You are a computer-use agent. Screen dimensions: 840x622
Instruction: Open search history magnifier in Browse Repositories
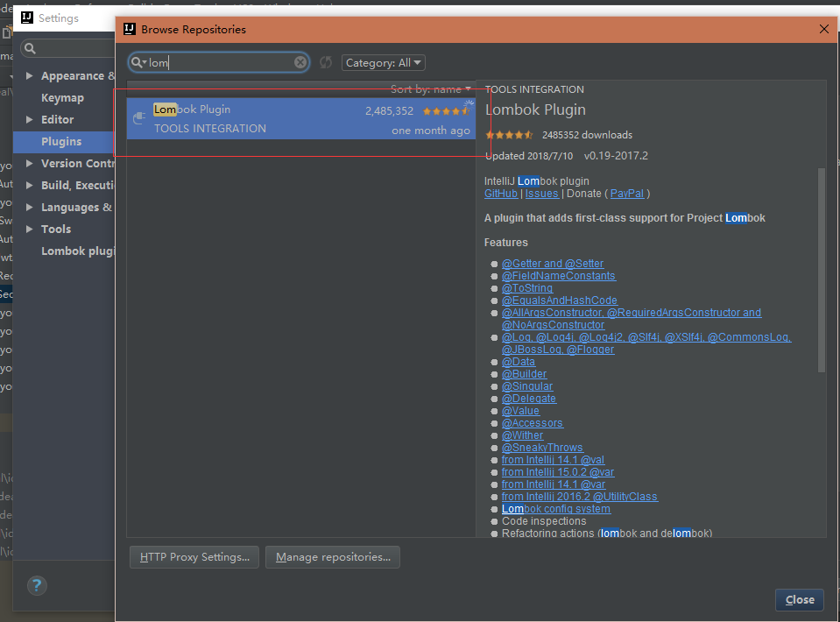click(x=138, y=63)
